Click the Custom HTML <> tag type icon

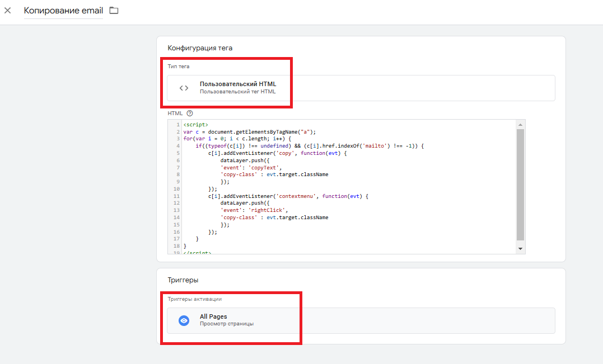(x=184, y=87)
